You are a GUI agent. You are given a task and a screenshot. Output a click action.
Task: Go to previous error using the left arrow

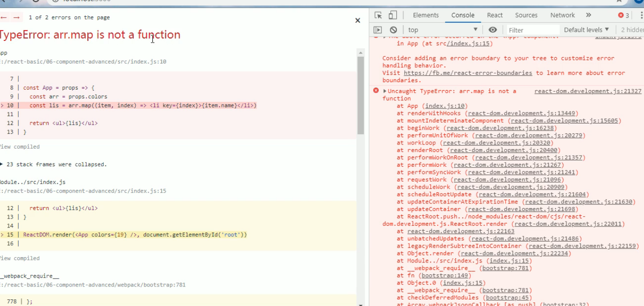click(x=5, y=17)
